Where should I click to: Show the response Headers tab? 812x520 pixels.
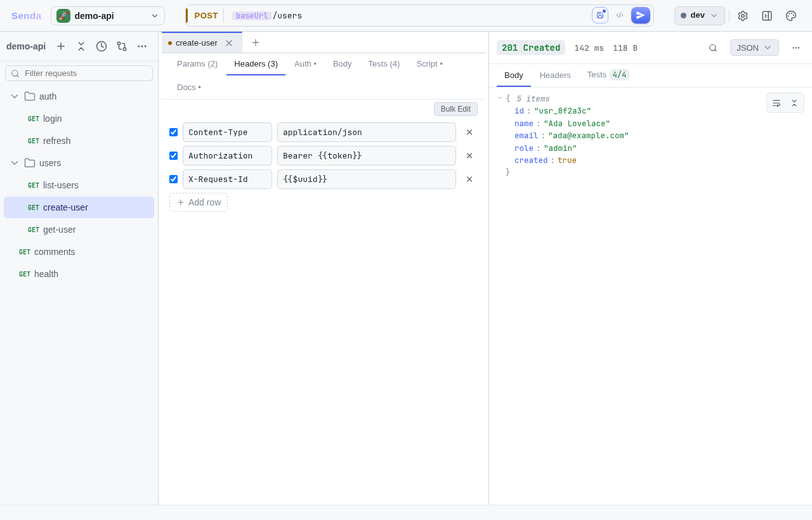(x=555, y=75)
